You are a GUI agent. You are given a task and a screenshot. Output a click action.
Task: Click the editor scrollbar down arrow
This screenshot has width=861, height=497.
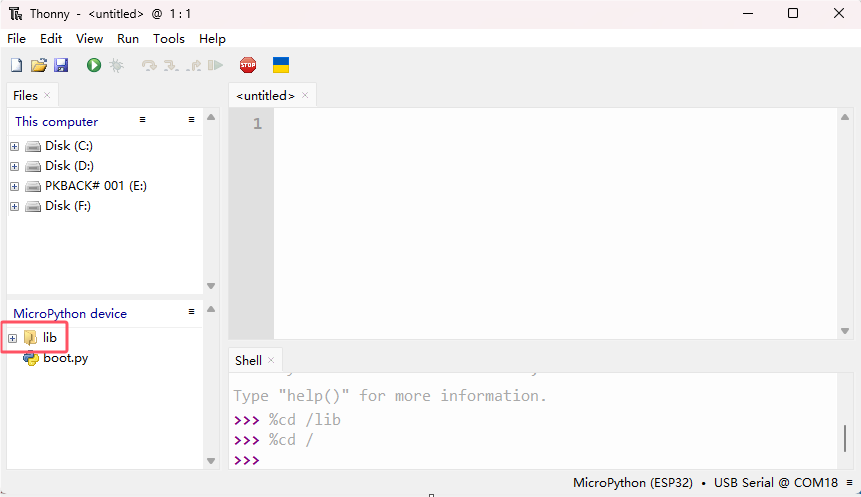pos(845,331)
